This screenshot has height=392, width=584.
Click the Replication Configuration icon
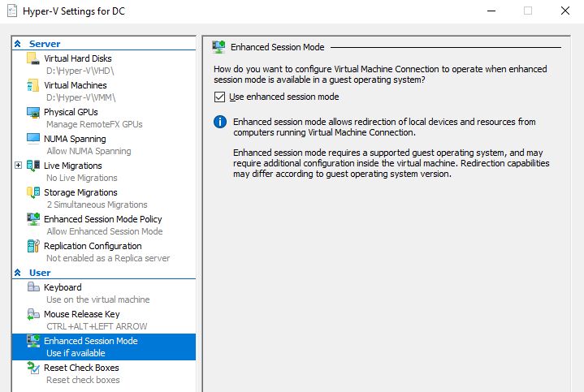33,246
